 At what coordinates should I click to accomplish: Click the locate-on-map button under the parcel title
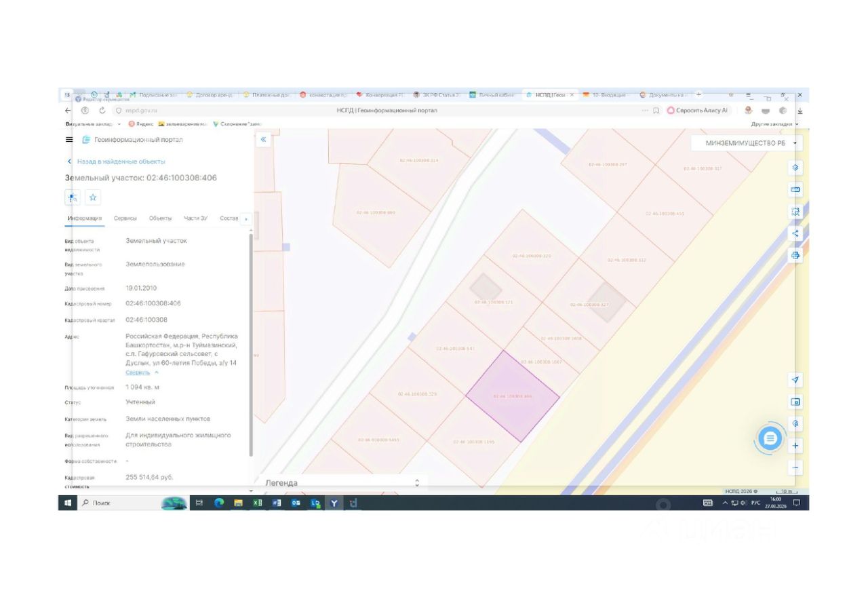72,197
